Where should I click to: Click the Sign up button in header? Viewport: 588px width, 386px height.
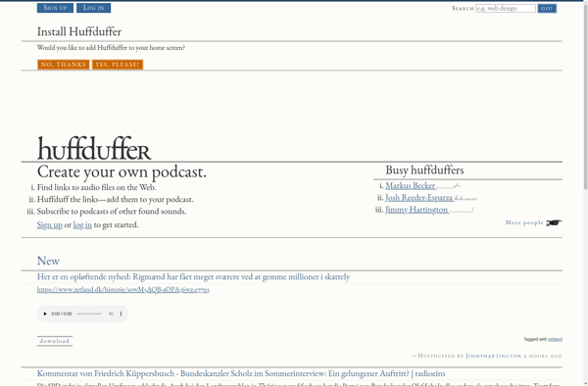(55, 8)
